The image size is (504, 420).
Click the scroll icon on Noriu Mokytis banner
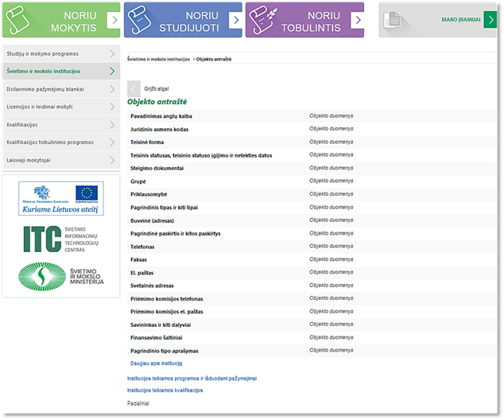[18, 20]
